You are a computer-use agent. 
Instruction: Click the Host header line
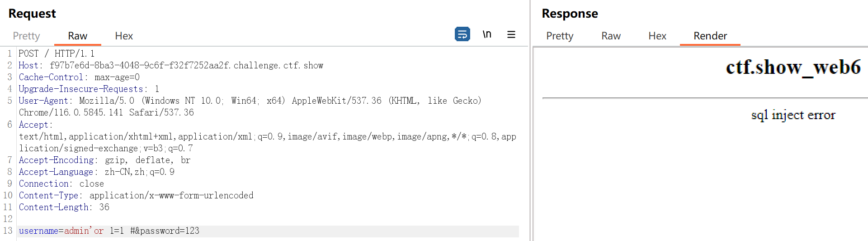(171, 65)
